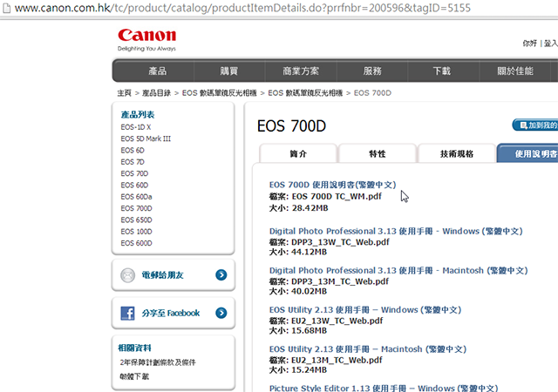Select EOS 6D in product list

133,151
